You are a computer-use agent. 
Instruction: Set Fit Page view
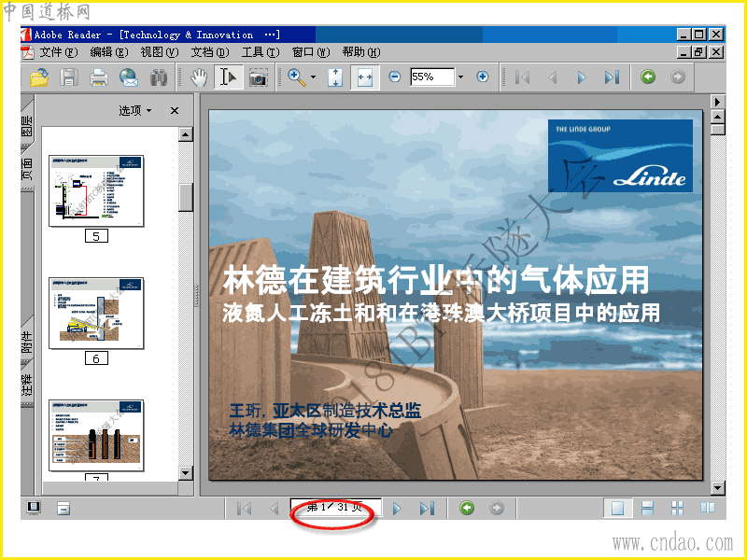(335, 77)
